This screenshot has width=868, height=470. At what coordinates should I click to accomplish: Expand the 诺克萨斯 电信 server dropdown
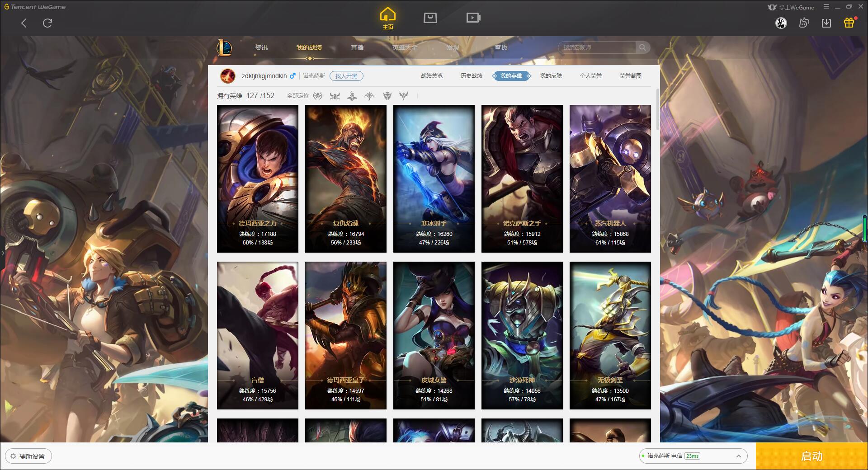click(x=693, y=456)
